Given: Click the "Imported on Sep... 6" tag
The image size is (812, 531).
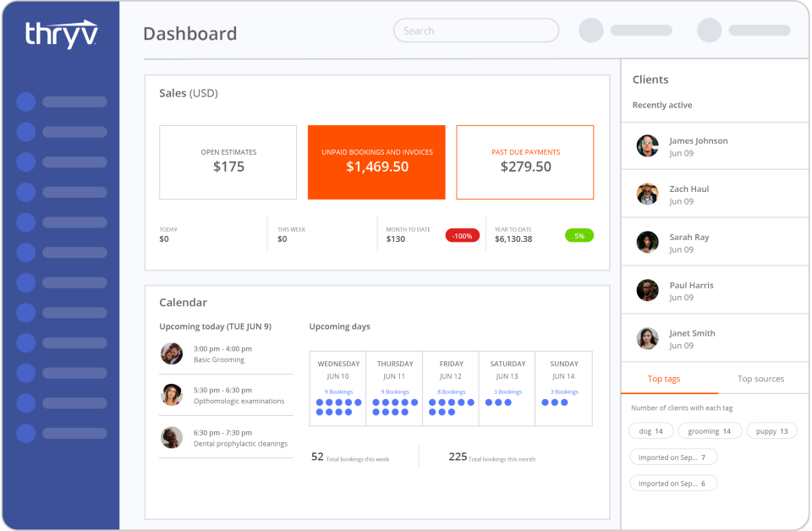Looking at the screenshot, I should [x=673, y=483].
